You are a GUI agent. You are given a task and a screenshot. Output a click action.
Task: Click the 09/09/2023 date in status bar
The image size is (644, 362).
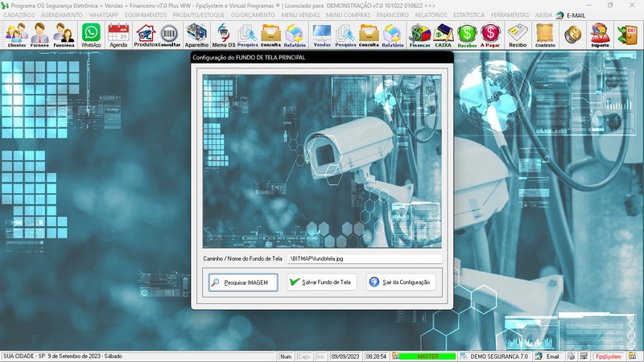[x=345, y=356]
